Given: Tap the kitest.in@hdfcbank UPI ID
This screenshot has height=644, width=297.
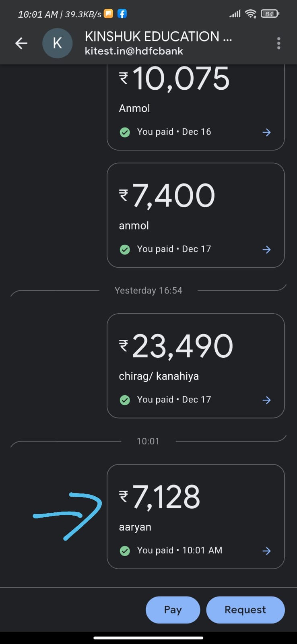Looking at the screenshot, I should pyautogui.click(x=134, y=51).
